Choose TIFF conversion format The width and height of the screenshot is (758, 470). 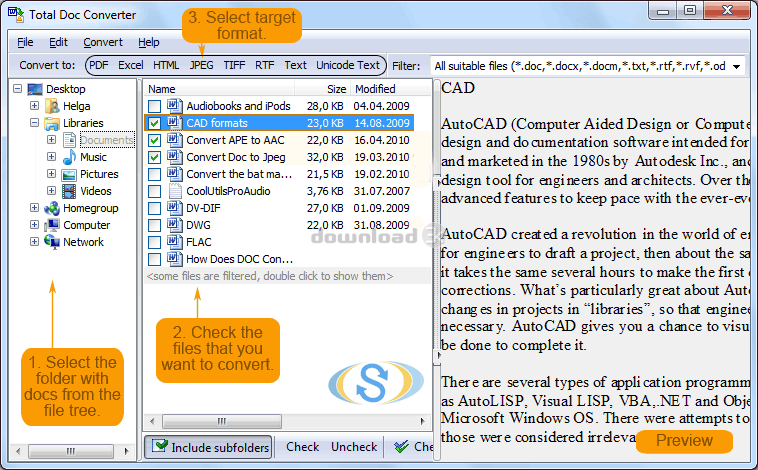[x=234, y=65]
